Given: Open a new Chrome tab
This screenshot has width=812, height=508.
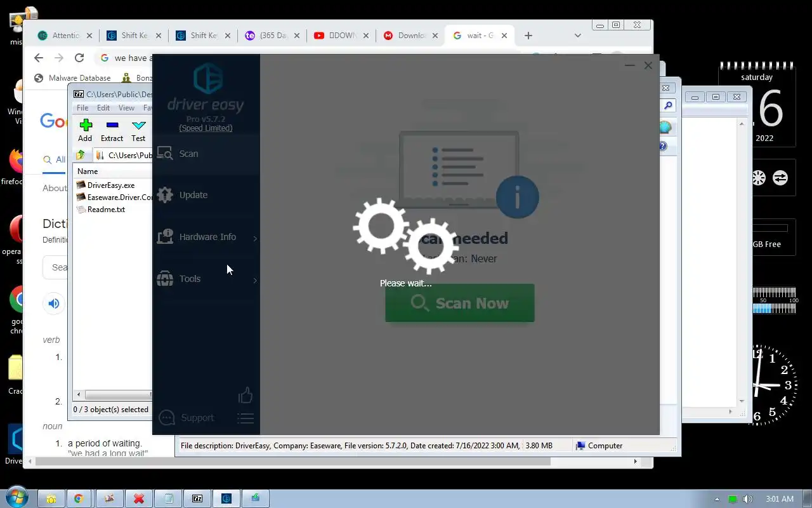Looking at the screenshot, I should tap(528, 36).
